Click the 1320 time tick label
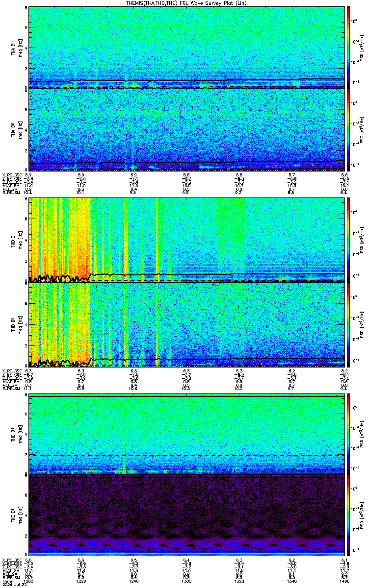The width and height of the screenshot is (368, 588). [239, 581]
